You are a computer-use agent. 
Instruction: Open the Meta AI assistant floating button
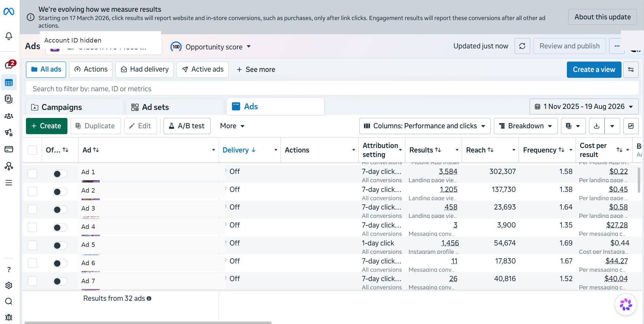click(x=626, y=305)
